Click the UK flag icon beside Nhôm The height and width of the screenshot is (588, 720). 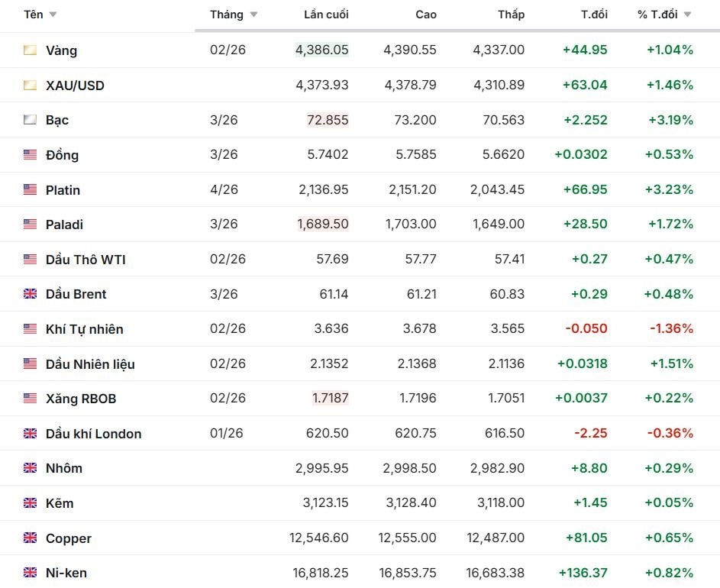tap(30, 468)
